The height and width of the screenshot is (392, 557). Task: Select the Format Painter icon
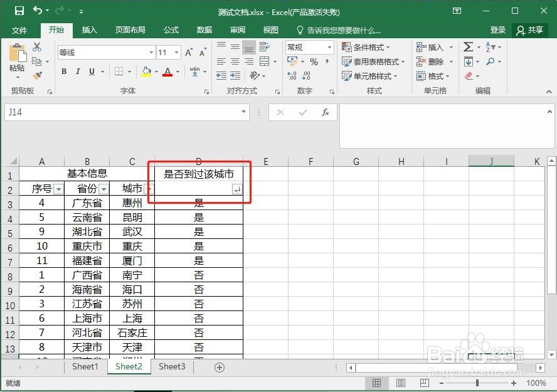(36, 75)
